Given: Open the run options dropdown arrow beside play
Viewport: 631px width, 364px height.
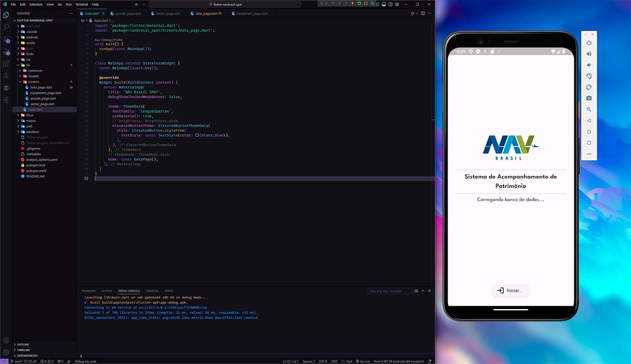Looking at the screenshot, I should coord(417,13).
